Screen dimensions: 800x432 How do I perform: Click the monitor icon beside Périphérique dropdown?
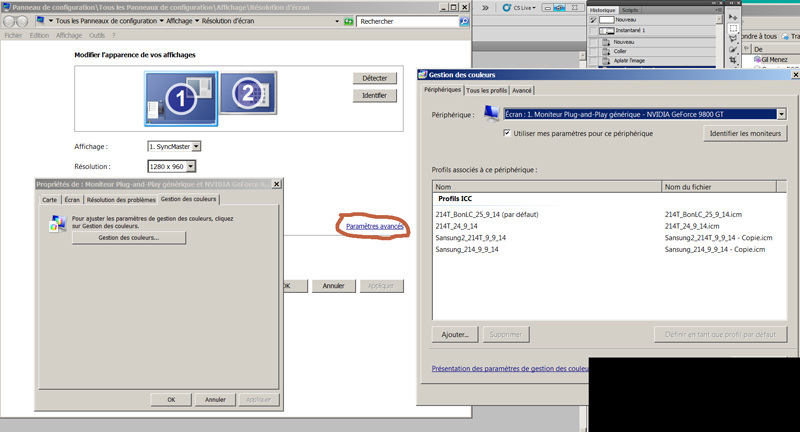coord(492,113)
